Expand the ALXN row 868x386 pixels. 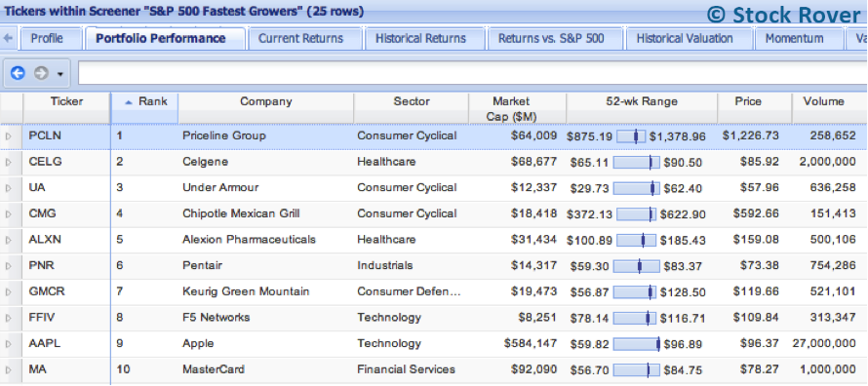pyautogui.click(x=9, y=240)
